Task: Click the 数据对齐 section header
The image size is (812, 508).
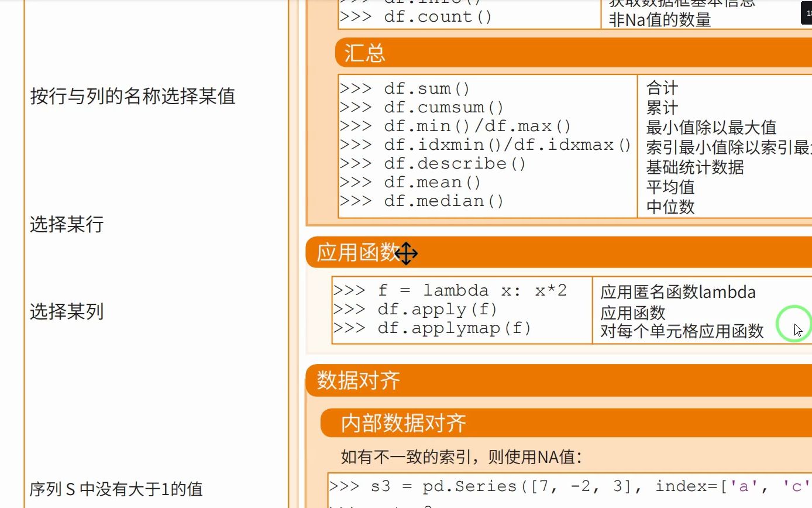Action: [559, 381]
